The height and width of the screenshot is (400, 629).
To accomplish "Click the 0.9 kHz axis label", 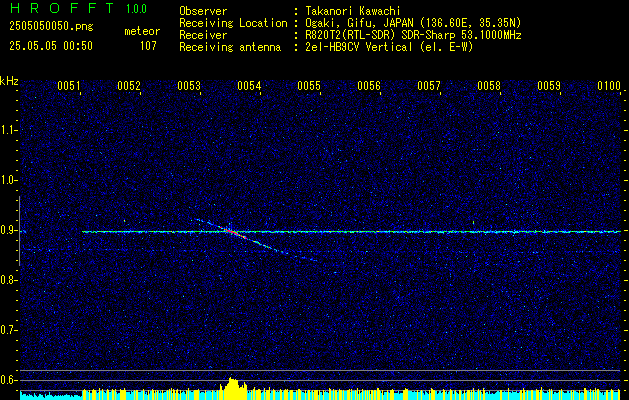I will coord(7,231).
